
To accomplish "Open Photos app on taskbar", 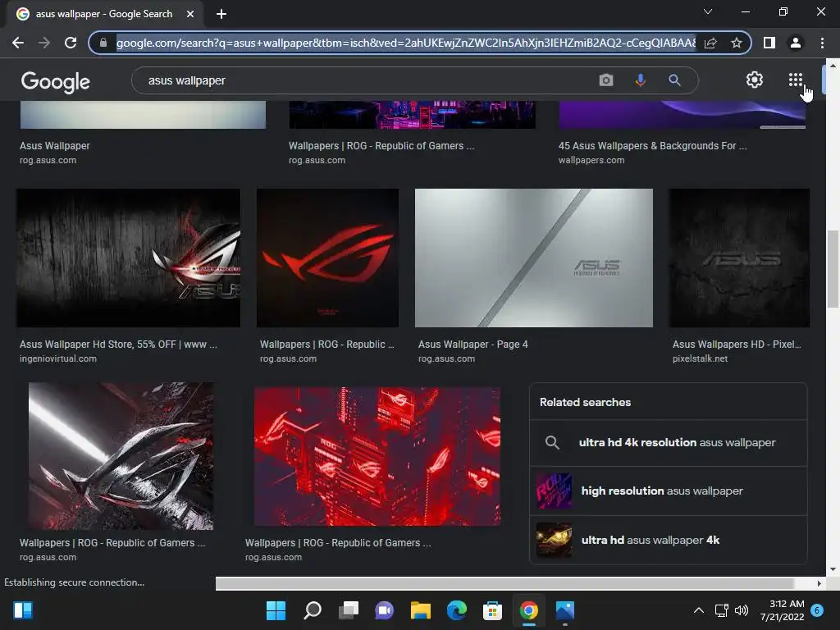I will (x=564, y=610).
